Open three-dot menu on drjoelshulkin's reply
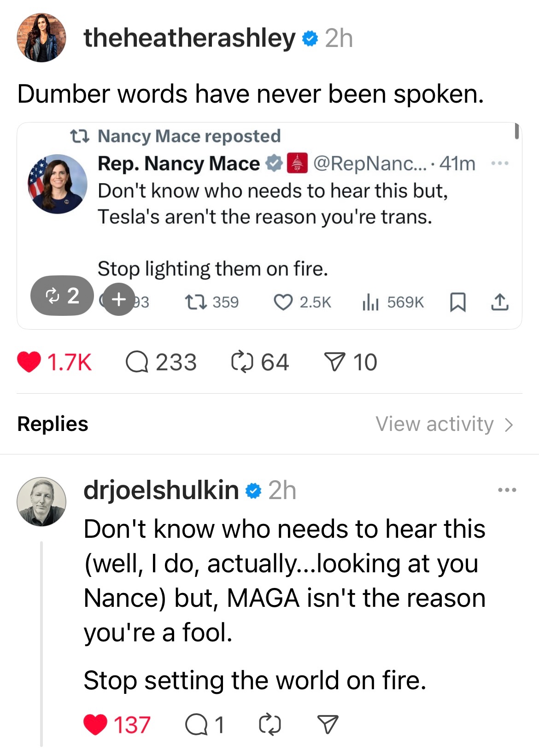This screenshot has width=539, height=756. tap(507, 490)
